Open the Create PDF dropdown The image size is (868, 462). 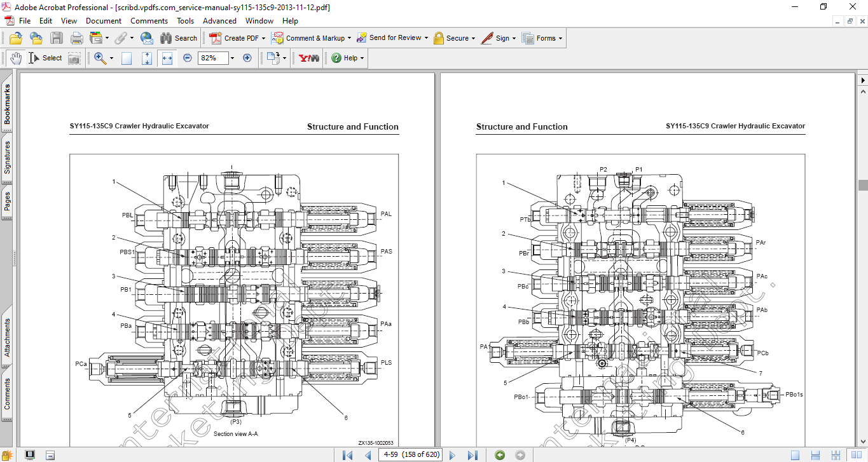coord(263,38)
